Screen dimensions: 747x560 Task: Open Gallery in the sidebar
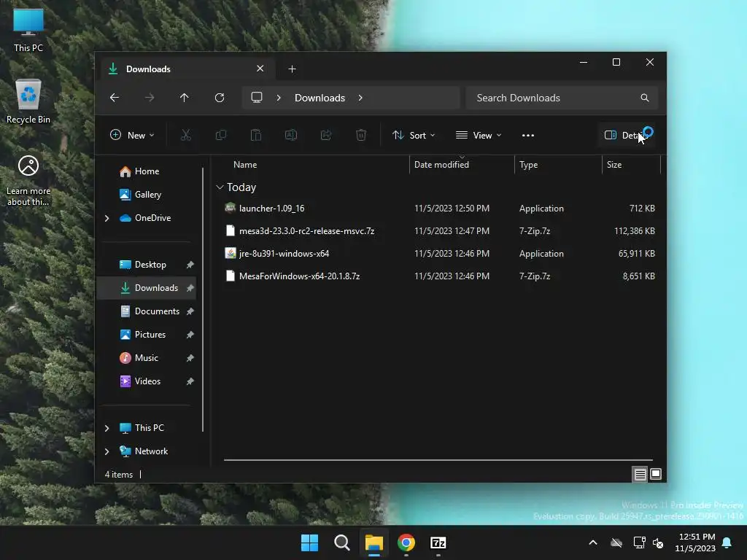(146, 195)
